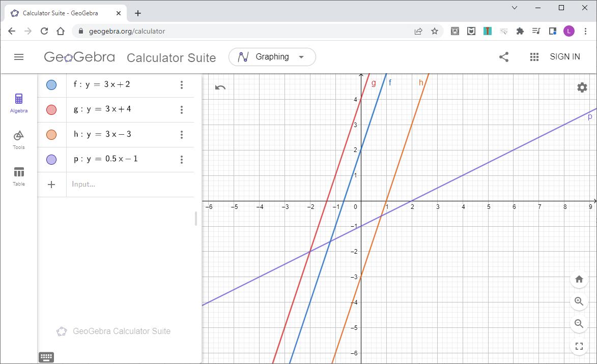Zoom in on the graph
The height and width of the screenshot is (364, 597).
[579, 301]
